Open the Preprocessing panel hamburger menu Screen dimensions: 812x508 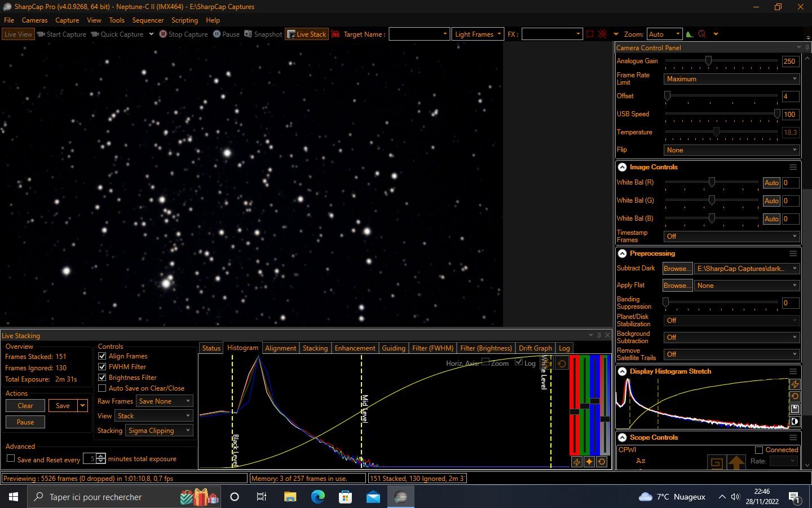click(793, 253)
